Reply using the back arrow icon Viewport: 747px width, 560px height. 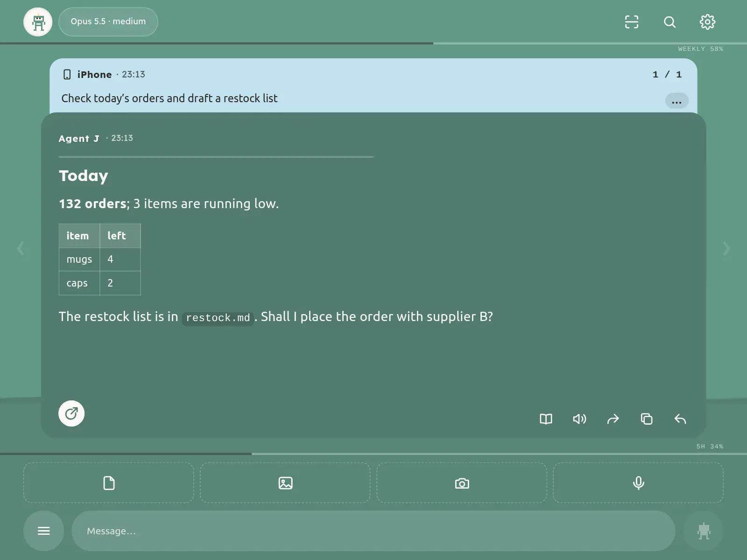pos(680,419)
